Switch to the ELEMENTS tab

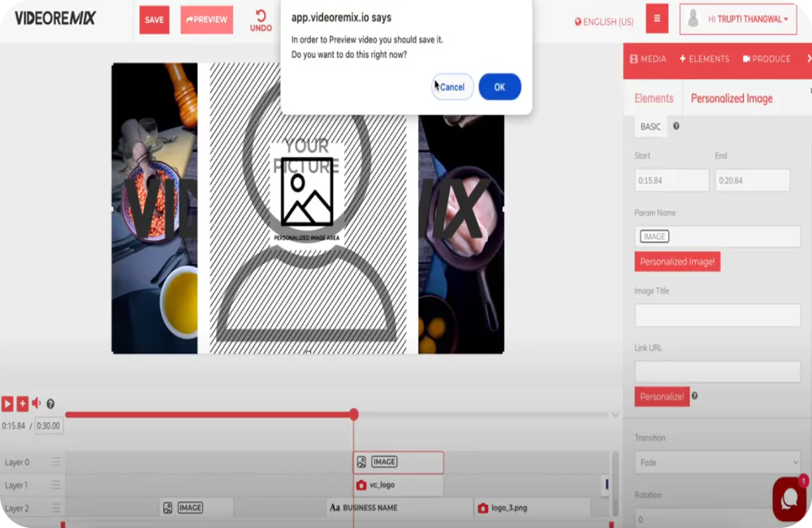point(704,59)
